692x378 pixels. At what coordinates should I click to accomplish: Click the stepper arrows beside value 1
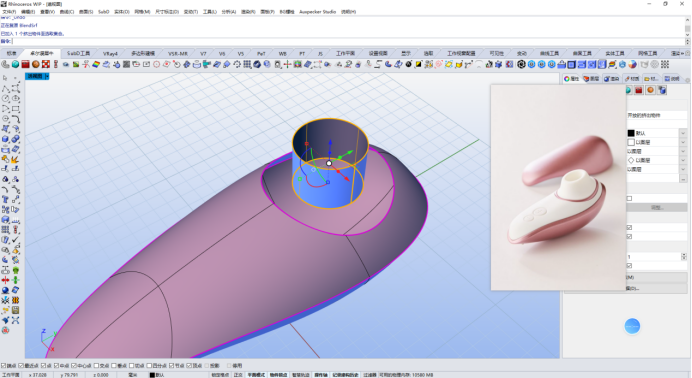(x=684, y=256)
